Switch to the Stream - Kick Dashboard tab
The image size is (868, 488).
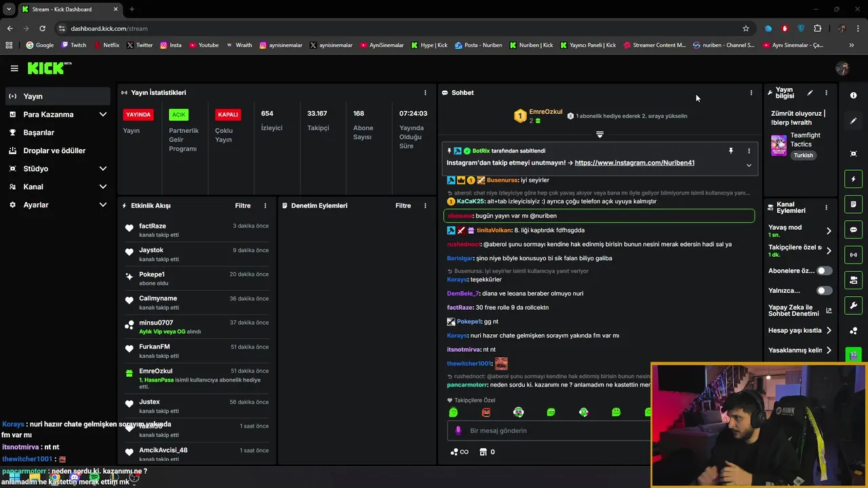coord(69,9)
